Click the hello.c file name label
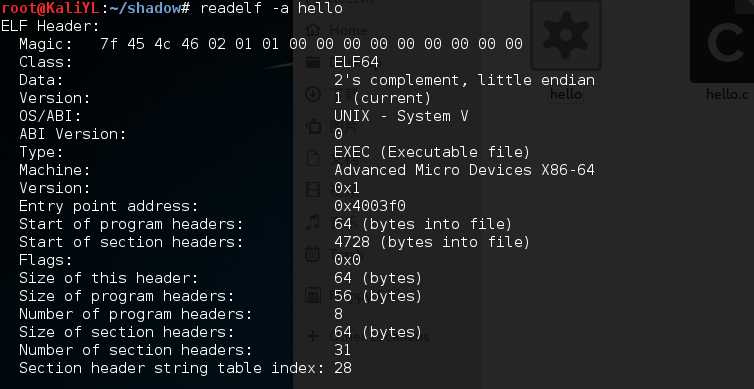Viewport: 754px width, 389px height. [727, 94]
